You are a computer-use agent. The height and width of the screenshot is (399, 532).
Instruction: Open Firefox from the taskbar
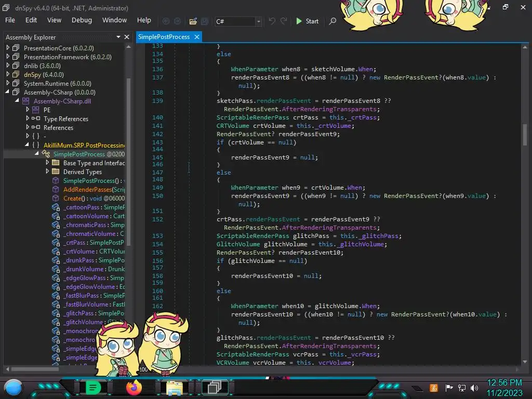coord(134,388)
